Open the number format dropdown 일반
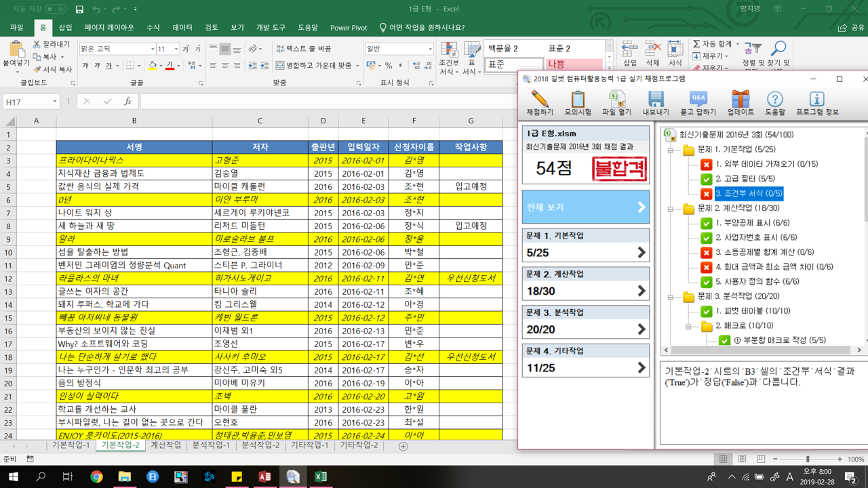 coord(430,49)
